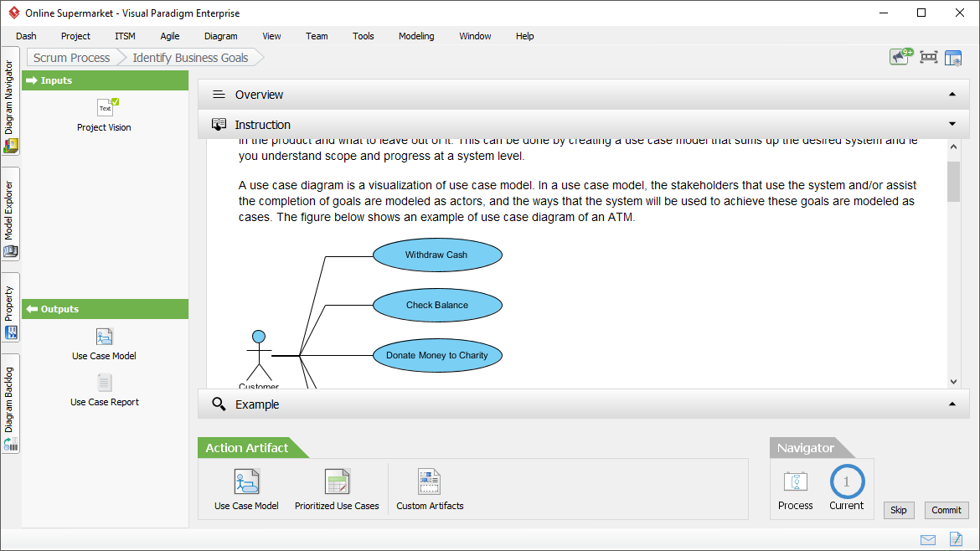Open the Window menu
Screen dimensions: 980x551
point(475,36)
